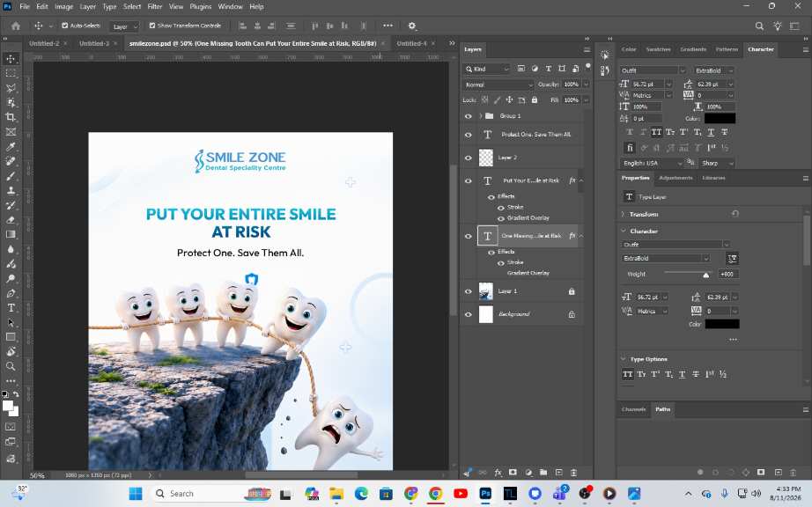
Task: Disable Show Transform Controls checkbox
Action: [152, 26]
